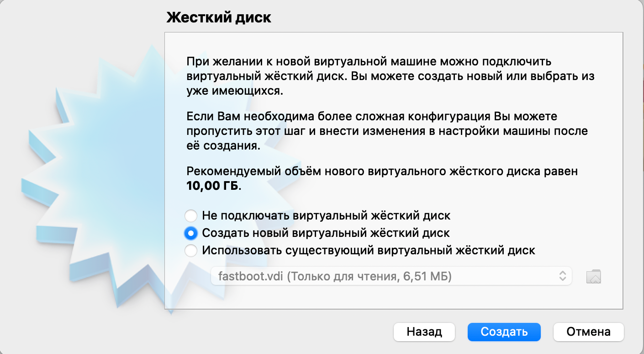
Task: Click the bold '10,00 ГБ' recommended size text
Action: click(212, 186)
